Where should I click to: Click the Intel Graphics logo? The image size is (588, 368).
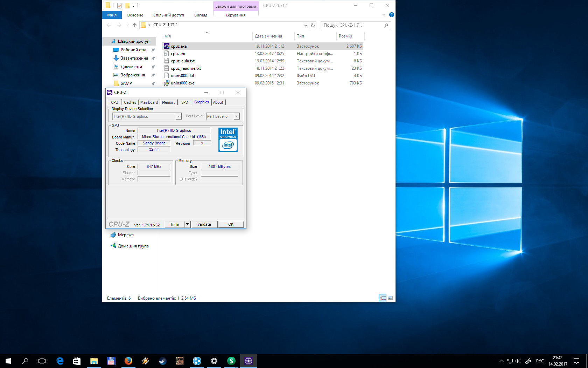[x=228, y=139]
